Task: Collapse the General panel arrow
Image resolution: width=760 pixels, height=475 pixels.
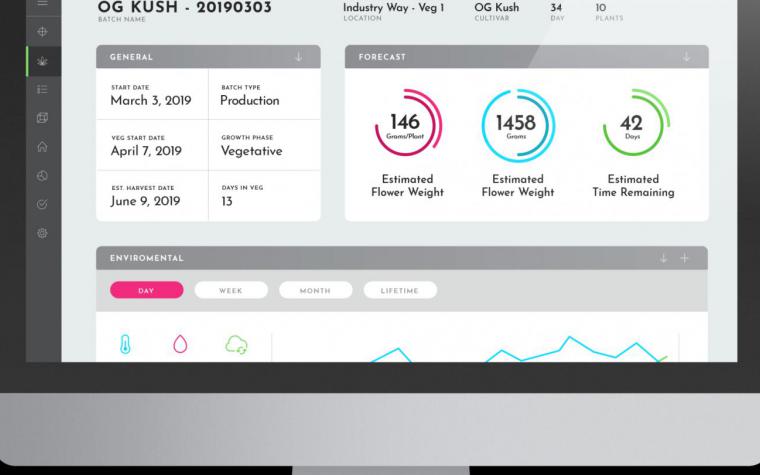Action: 299,57
